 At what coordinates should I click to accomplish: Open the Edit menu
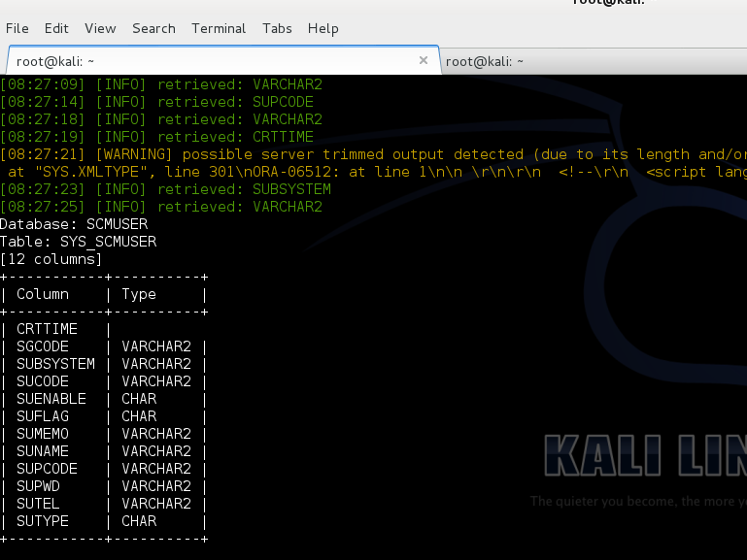click(x=56, y=28)
